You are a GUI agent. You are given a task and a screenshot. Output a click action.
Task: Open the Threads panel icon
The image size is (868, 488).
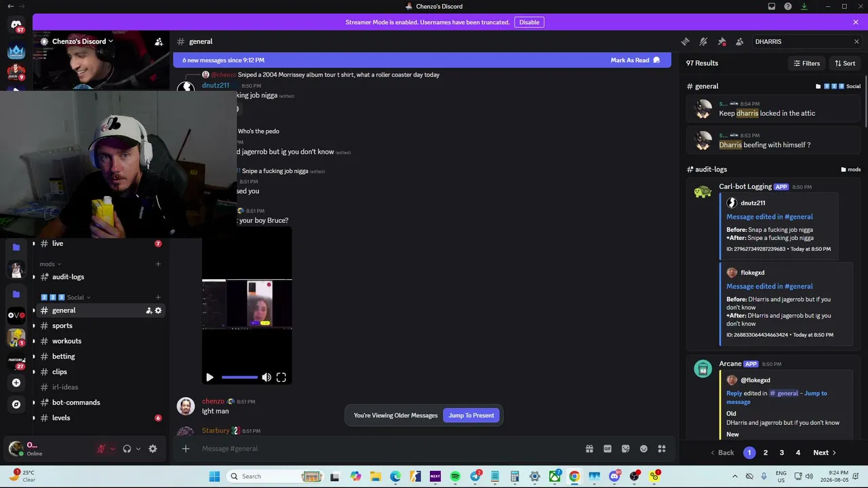[x=686, y=41]
